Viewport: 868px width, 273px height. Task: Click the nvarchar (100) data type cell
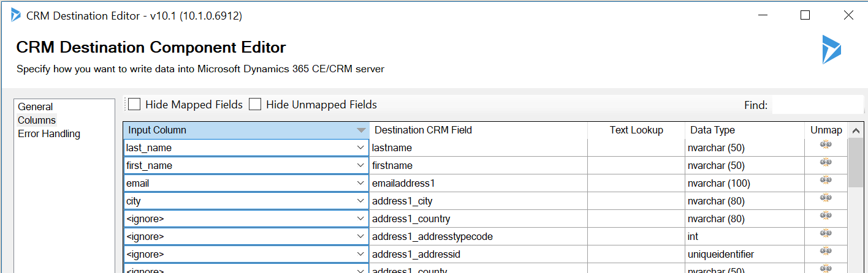(745, 183)
